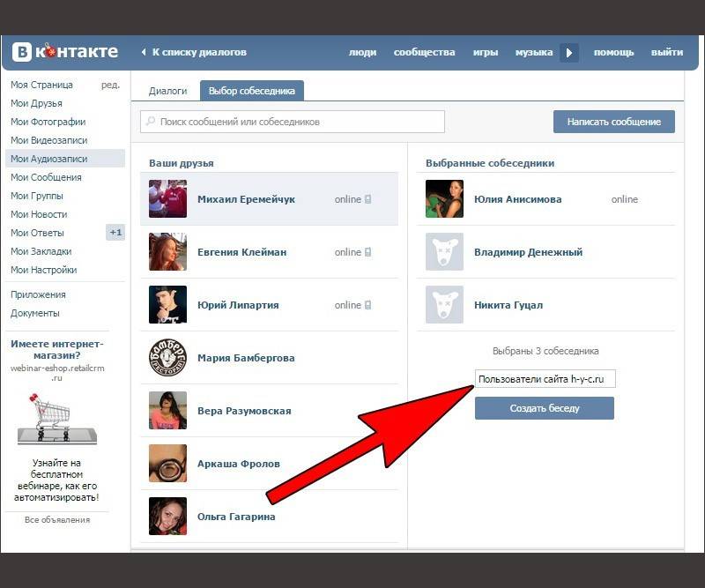Image resolution: width=705 pixels, height=588 pixels.
Task: Open the Выбор собеседника tab
Action: point(252,91)
